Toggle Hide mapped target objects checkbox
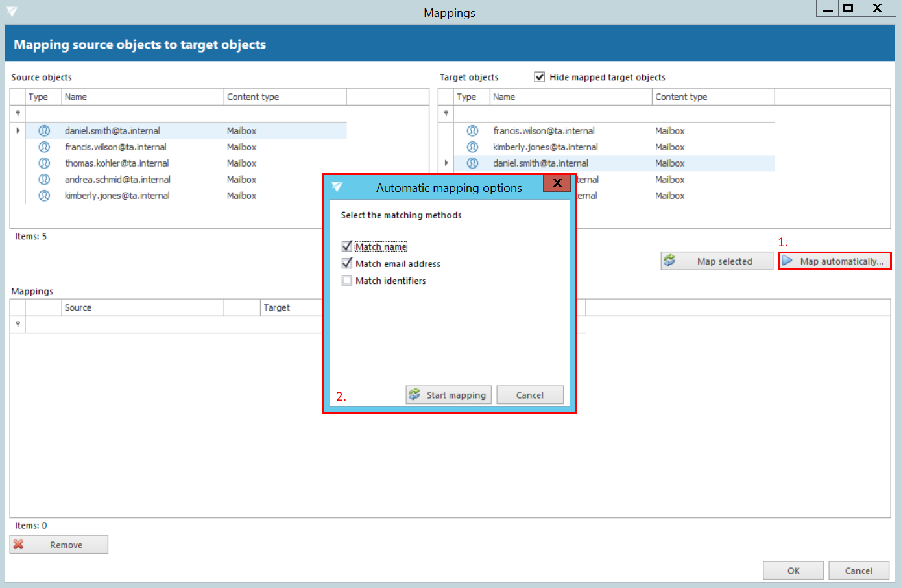The width and height of the screenshot is (901, 588). coord(539,77)
